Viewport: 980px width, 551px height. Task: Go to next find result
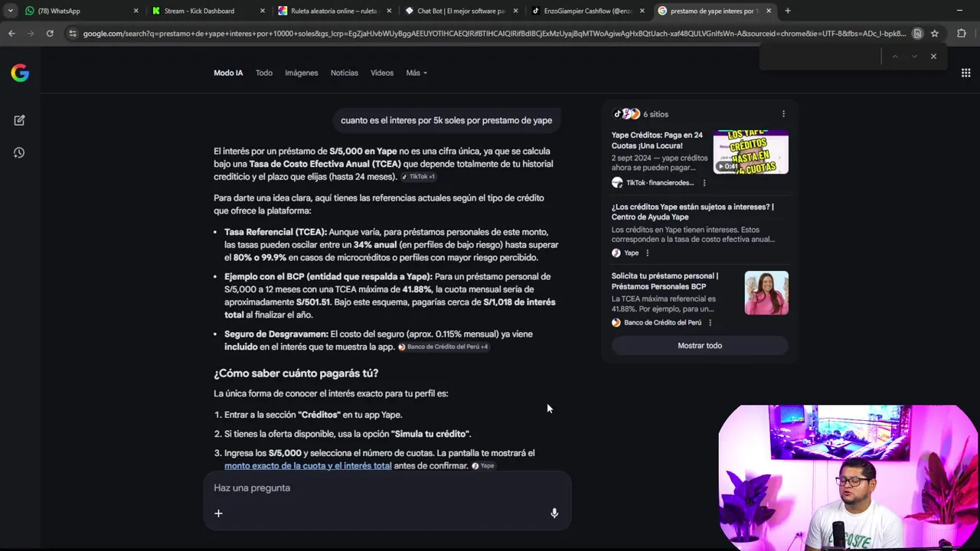[x=914, y=56]
